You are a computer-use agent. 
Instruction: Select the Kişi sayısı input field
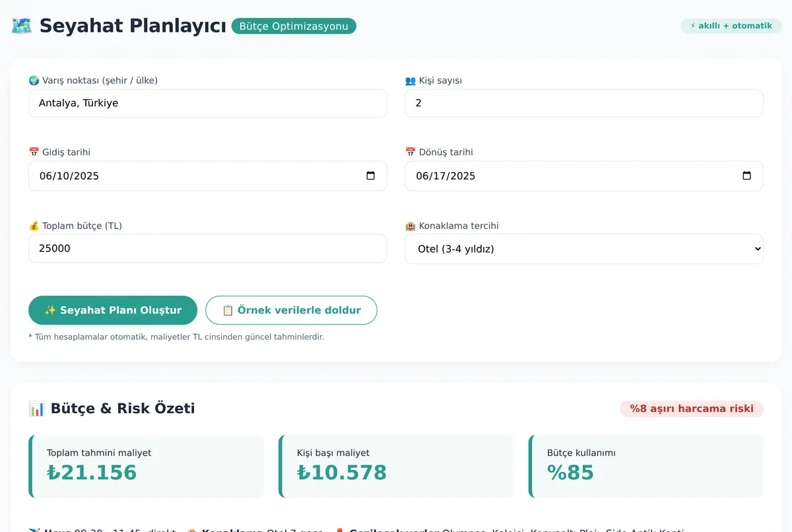[x=584, y=103]
